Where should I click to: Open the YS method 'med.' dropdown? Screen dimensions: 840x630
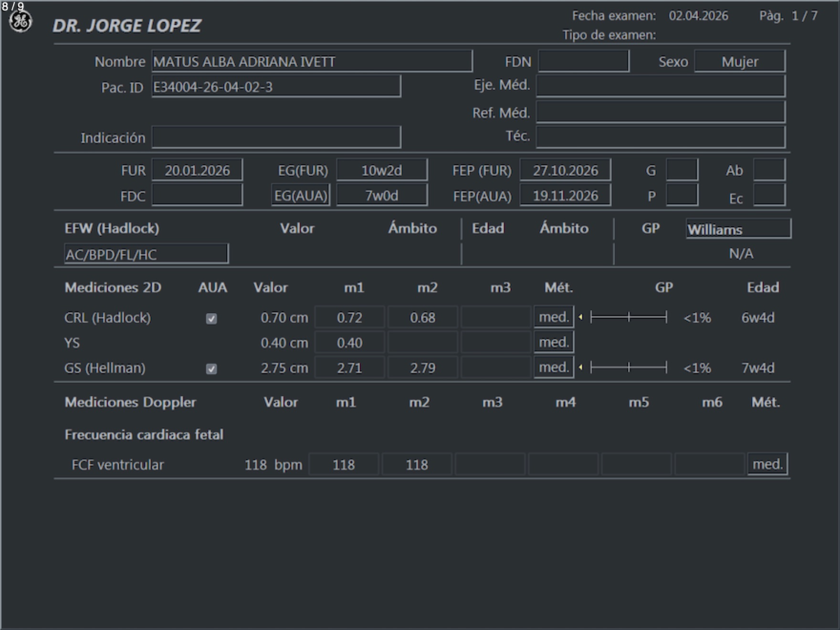click(x=554, y=342)
